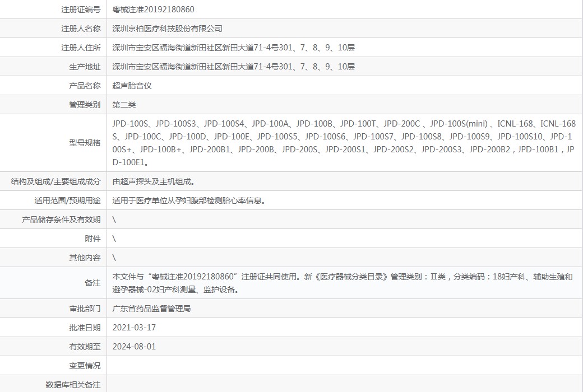The width and height of the screenshot is (583, 392).
Task: Click the 型号规格 label
Action: click(x=85, y=143)
